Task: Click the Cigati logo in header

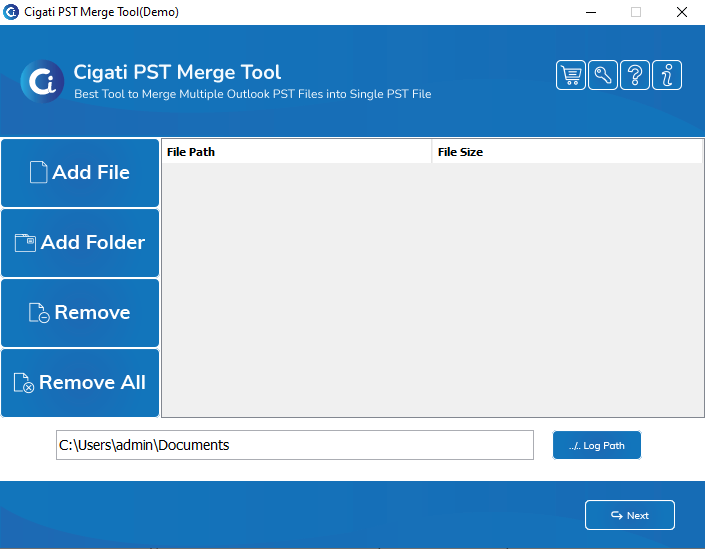Action: (42, 81)
